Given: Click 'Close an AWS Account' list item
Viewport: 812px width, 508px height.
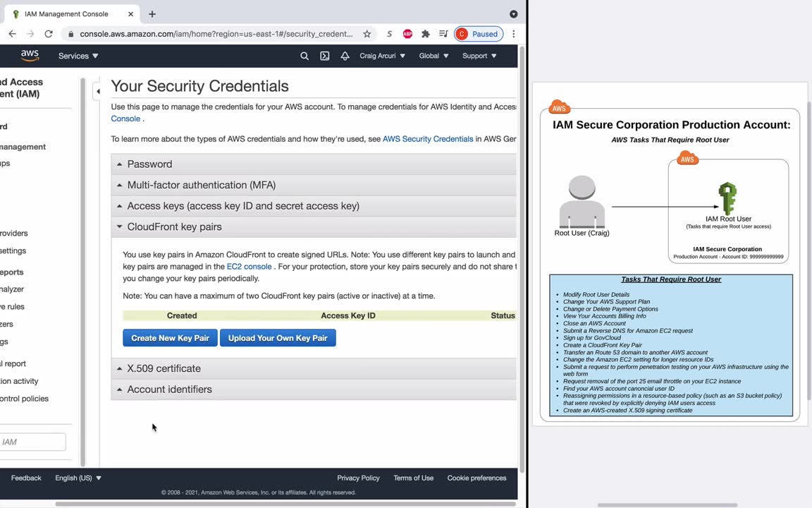Looking at the screenshot, I should tap(594, 323).
